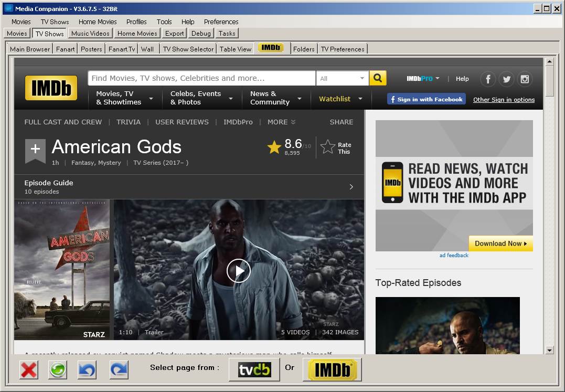
Task: Open the 5 VIDEOS link
Action: coord(295,332)
